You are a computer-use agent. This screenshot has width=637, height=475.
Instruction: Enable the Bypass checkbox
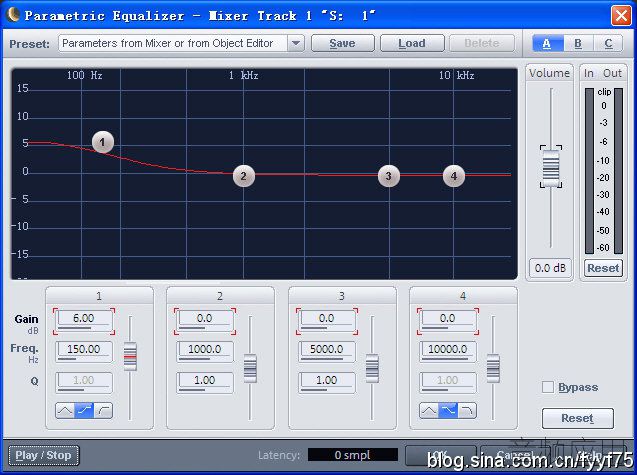pos(548,387)
